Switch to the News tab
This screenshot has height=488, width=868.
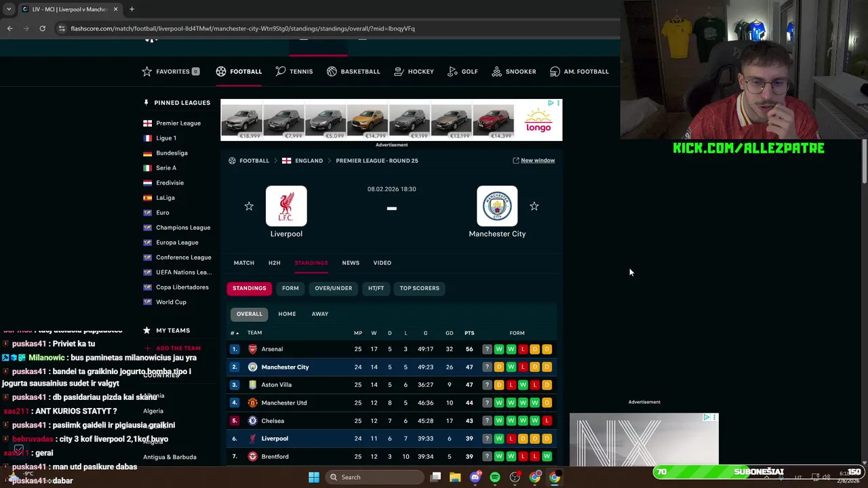click(351, 263)
